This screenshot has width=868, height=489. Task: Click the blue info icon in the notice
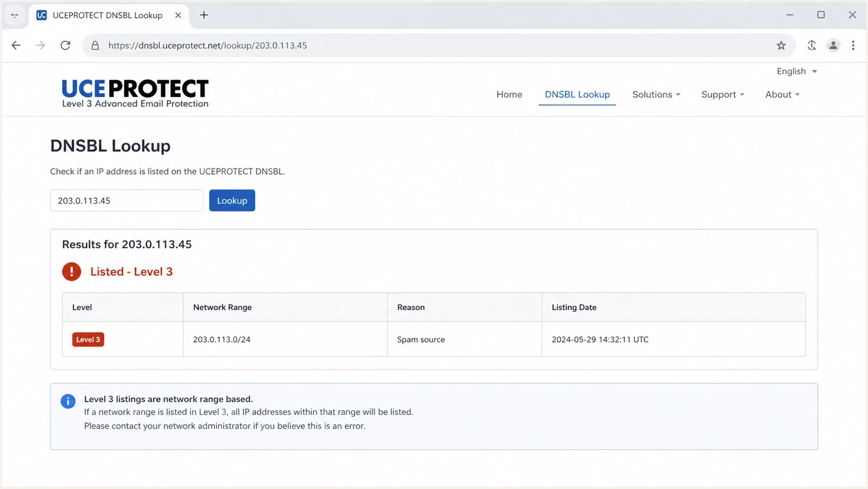[x=68, y=401]
